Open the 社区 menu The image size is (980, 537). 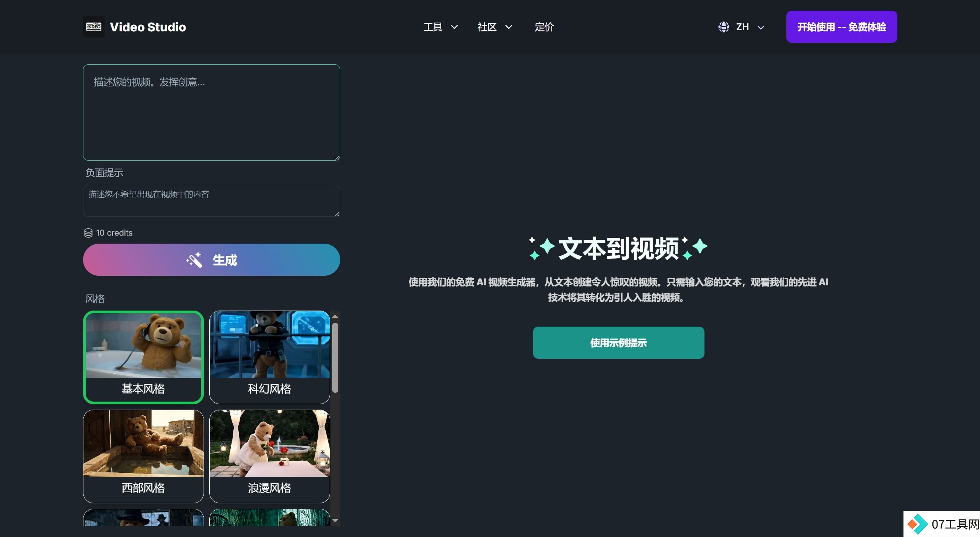[495, 27]
